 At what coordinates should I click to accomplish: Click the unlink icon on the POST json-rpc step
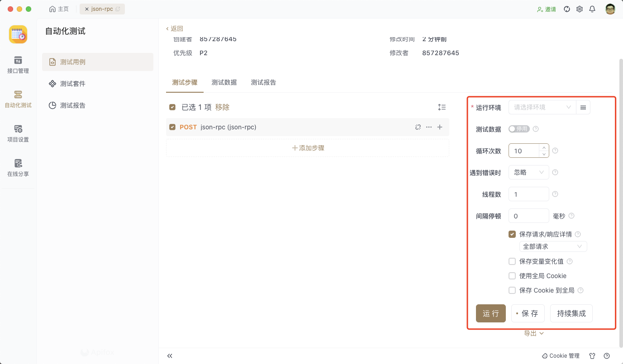tap(418, 127)
